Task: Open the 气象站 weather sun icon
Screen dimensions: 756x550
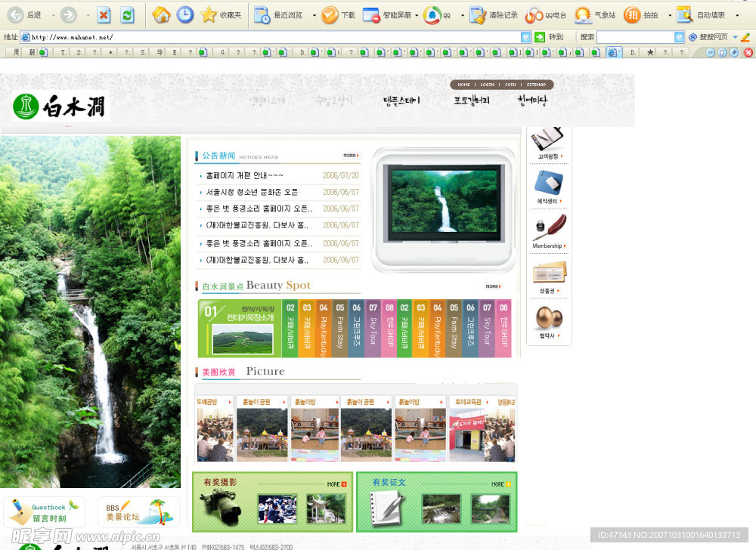Action: coord(584,15)
